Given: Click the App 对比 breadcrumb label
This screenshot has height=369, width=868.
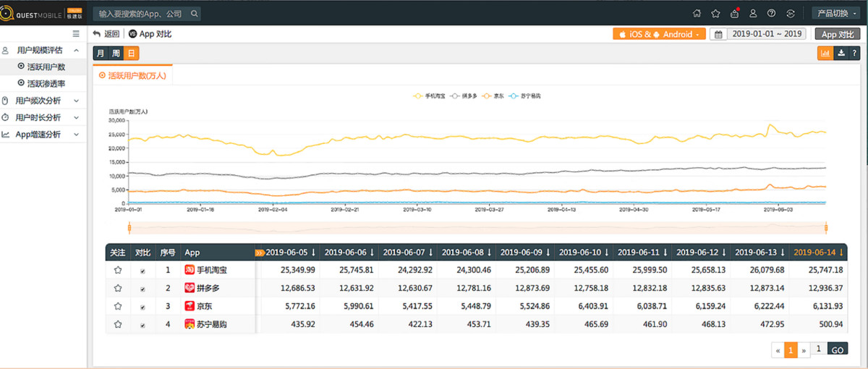Looking at the screenshot, I should pos(156,34).
